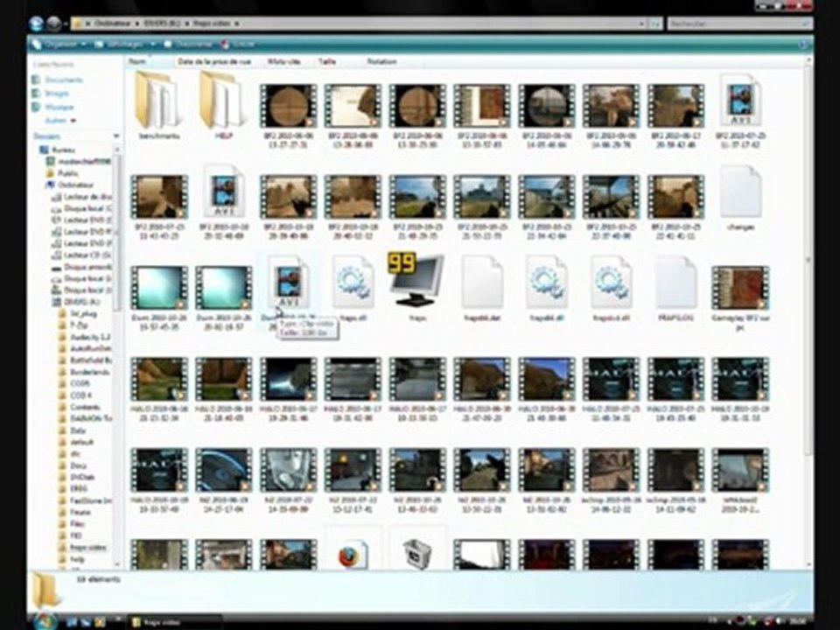Open the HELP folder
Image resolution: width=840 pixels, height=630 pixels.
tap(223, 100)
